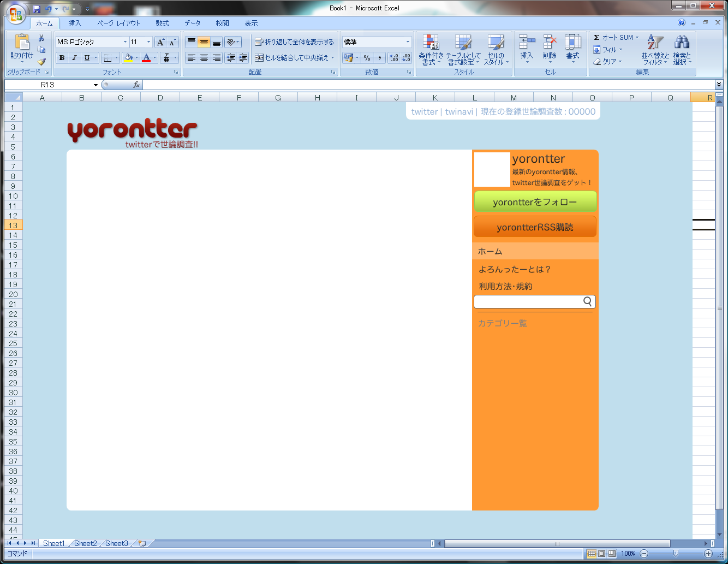Click the Paste clipboard icon
Viewport: 728px width, 564px height.
coord(22,43)
